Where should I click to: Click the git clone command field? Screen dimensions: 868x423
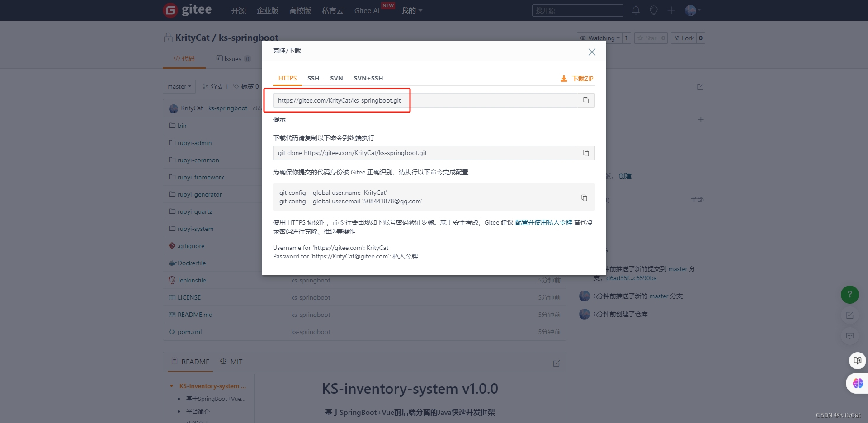(425, 153)
